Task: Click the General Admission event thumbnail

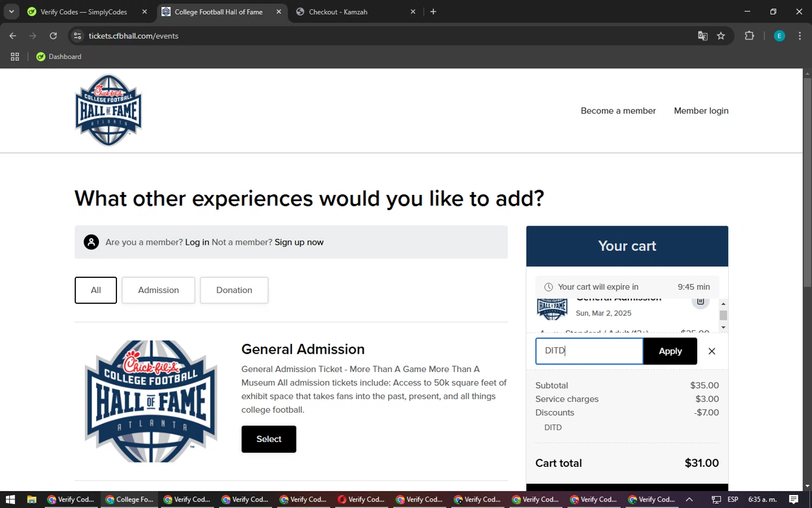Action: (x=152, y=401)
